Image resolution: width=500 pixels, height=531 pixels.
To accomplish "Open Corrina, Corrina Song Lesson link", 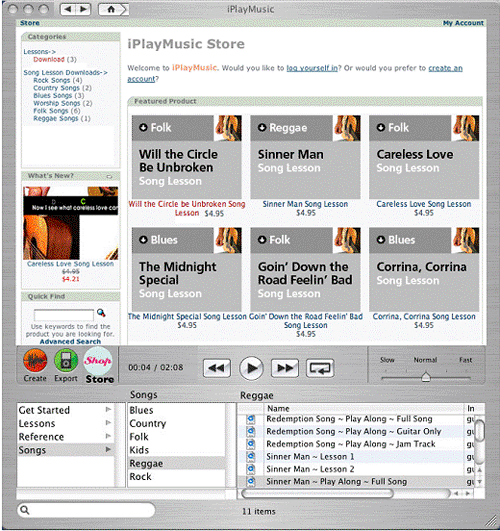I will (x=424, y=316).
